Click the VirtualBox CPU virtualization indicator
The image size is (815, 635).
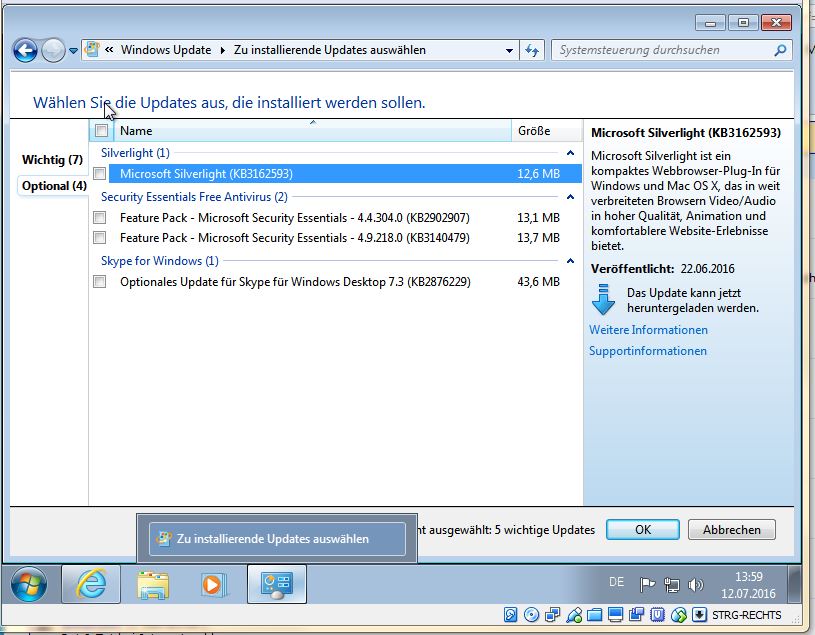pos(658,615)
